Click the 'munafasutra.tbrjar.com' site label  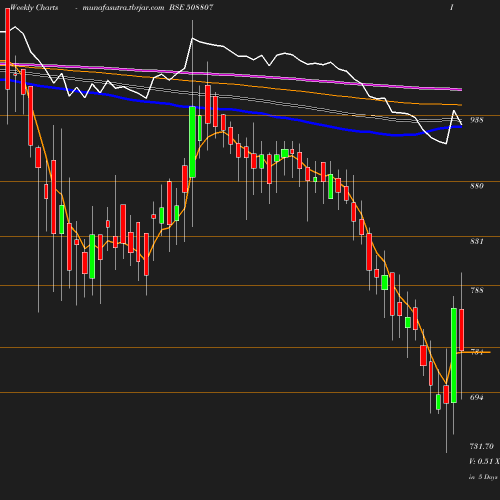point(123,8)
